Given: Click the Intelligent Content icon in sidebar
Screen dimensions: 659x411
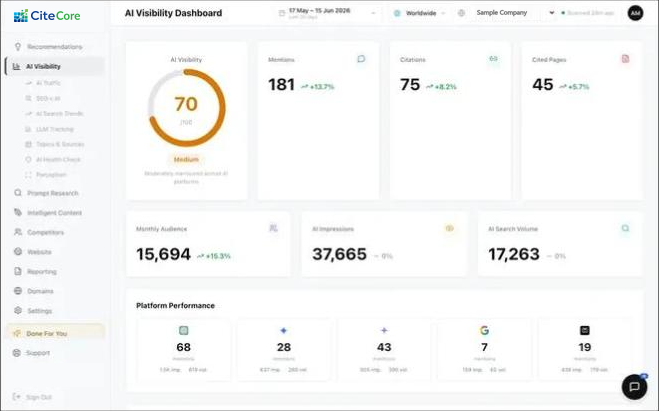Looking at the screenshot, I should pyautogui.click(x=18, y=212).
